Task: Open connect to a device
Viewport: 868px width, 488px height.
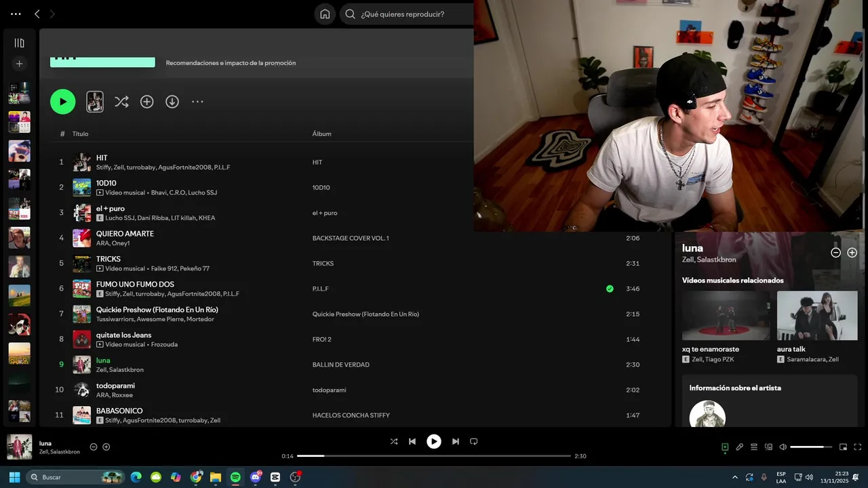Action: (x=769, y=447)
